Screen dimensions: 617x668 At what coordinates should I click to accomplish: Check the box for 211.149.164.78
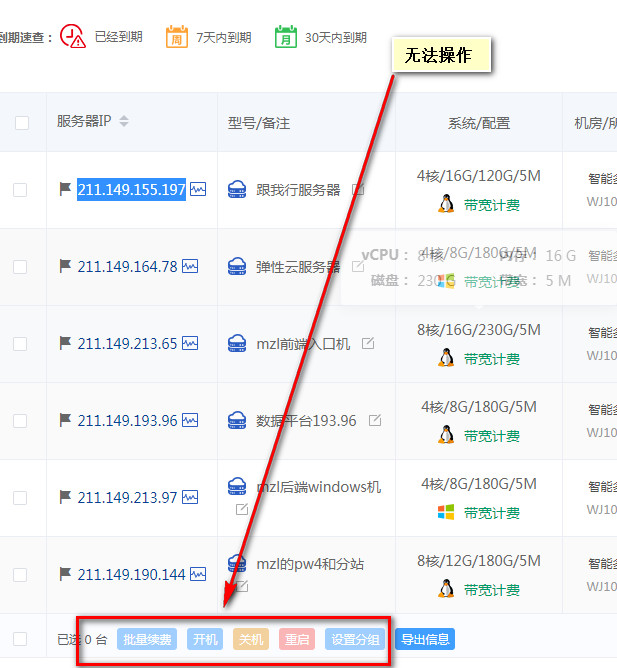coord(20,267)
